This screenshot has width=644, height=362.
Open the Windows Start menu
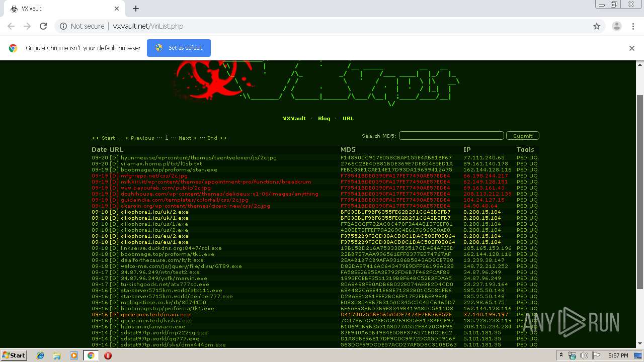14,355
